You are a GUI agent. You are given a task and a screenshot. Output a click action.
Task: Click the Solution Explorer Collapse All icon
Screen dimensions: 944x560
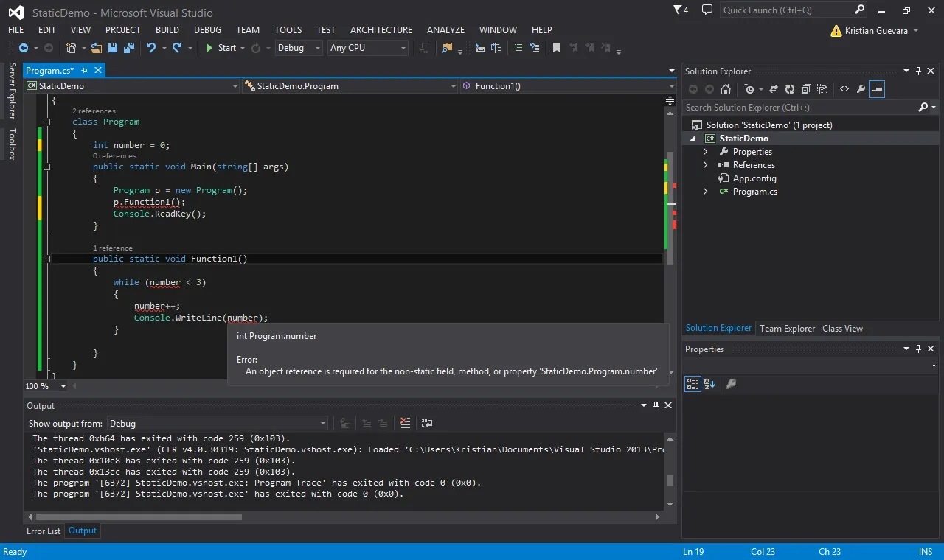pos(805,89)
